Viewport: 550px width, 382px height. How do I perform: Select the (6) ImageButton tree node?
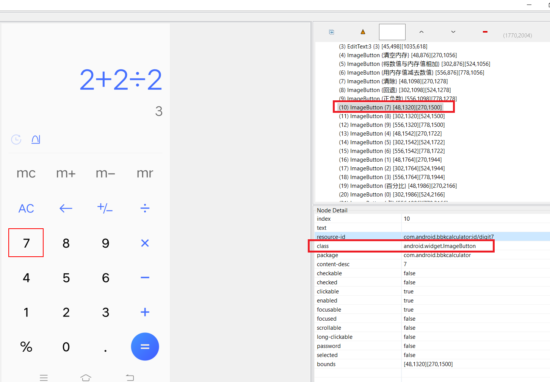coord(411,73)
